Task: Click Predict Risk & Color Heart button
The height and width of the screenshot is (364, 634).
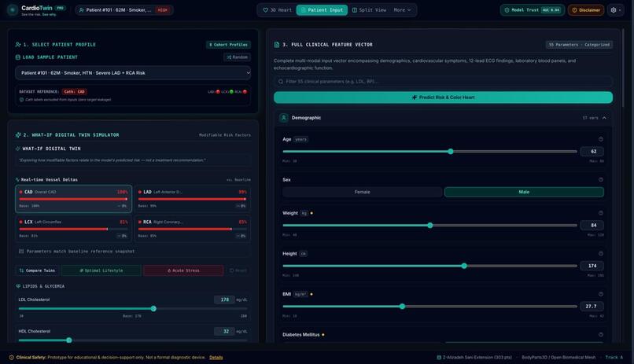Action: pos(443,97)
